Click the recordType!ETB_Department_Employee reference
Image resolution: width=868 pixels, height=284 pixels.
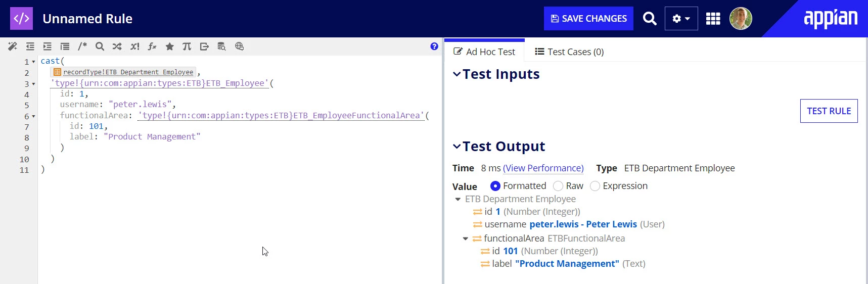pos(123,72)
